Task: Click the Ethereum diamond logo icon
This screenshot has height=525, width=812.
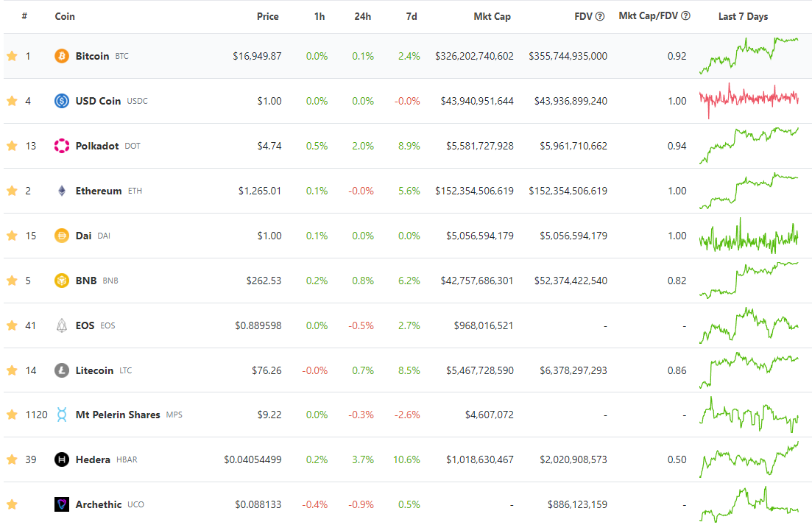Action: (x=62, y=191)
